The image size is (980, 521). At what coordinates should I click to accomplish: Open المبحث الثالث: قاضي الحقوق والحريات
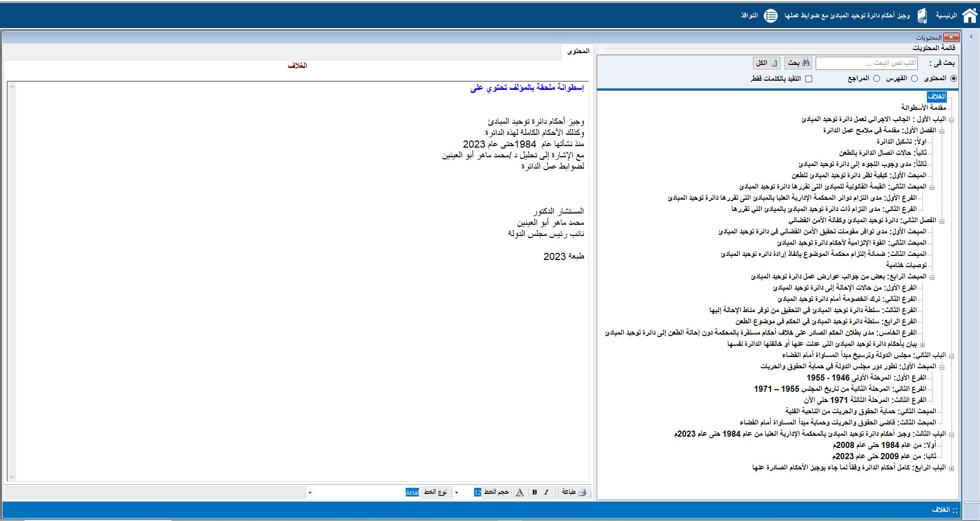tap(838, 422)
